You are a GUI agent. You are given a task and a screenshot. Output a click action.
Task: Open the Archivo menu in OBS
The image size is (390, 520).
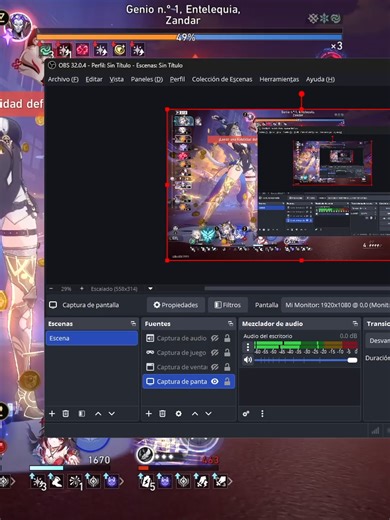coord(63,79)
